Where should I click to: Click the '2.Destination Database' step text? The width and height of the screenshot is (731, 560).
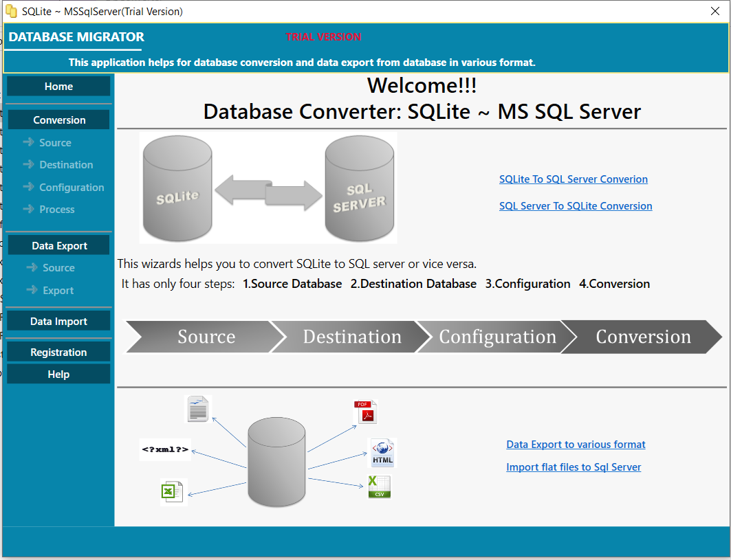click(x=413, y=284)
